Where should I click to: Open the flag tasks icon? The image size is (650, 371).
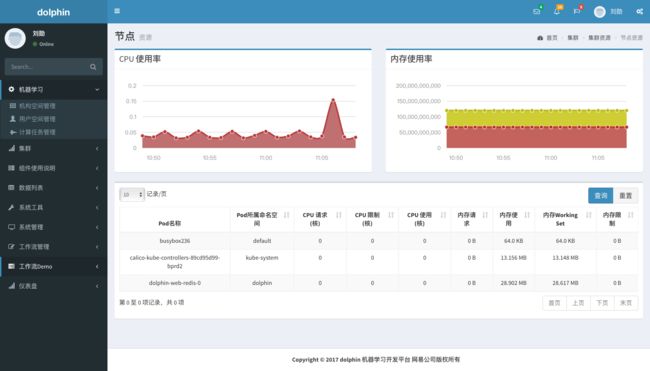[577, 12]
